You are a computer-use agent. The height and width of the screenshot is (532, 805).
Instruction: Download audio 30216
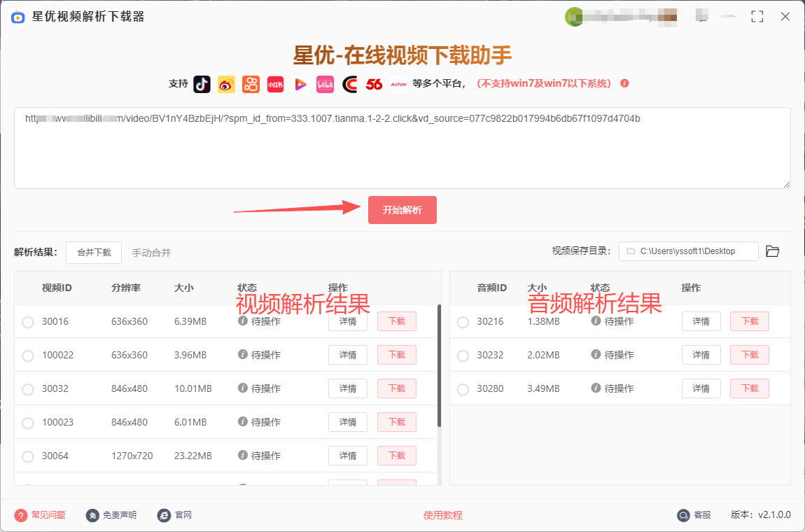point(750,321)
